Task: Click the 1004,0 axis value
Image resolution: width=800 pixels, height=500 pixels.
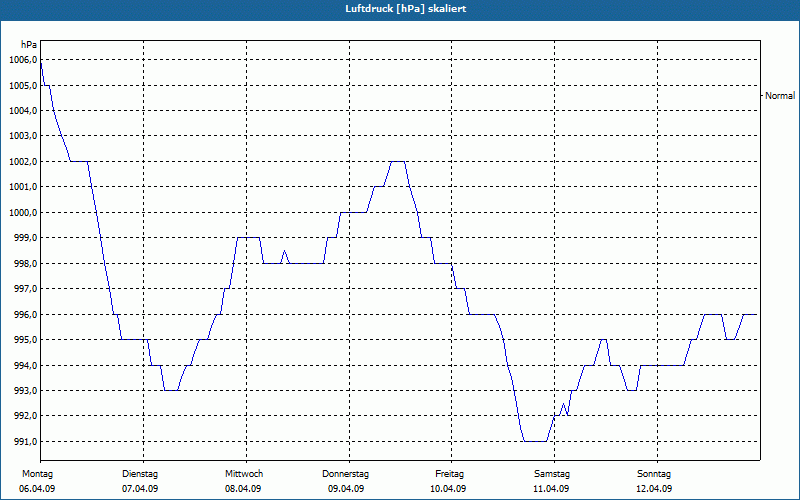Action: (23, 111)
